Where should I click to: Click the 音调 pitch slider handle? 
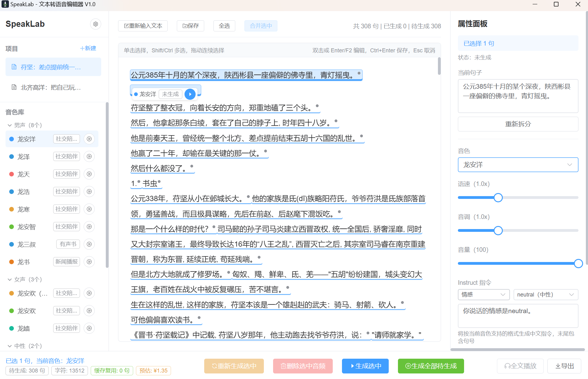point(498,230)
